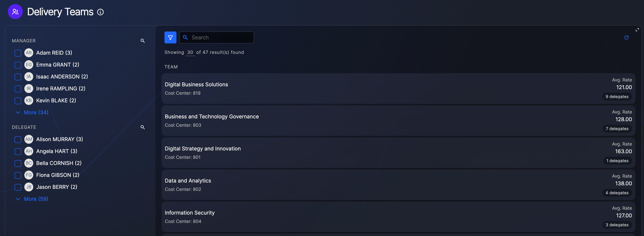This screenshot has width=644, height=236.
Task: Open the Digital Business Solutions team row
Action: click(196, 85)
